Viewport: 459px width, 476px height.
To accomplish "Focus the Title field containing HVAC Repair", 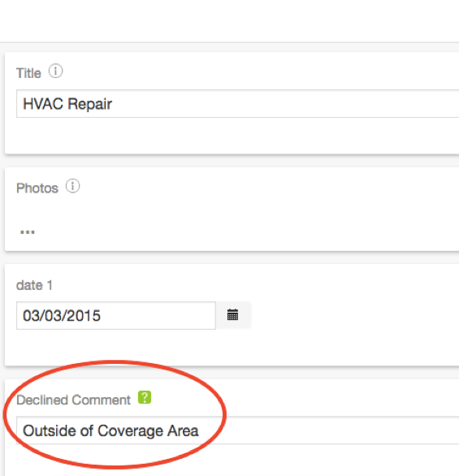I will [238, 103].
